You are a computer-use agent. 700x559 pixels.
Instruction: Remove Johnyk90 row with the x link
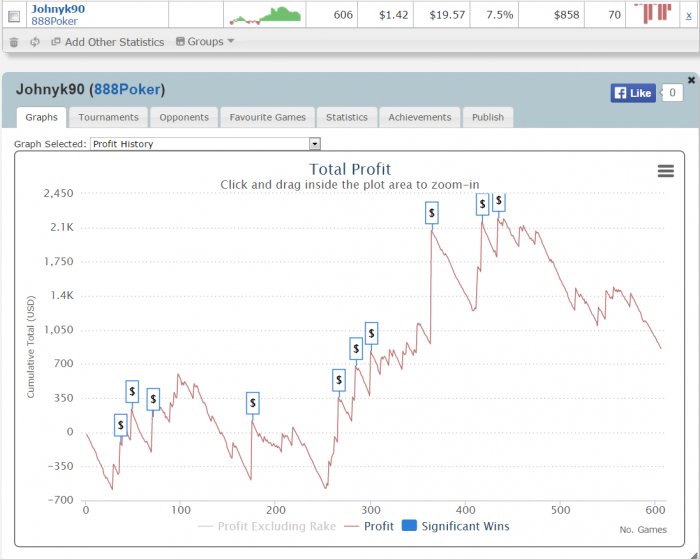tap(688, 16)
